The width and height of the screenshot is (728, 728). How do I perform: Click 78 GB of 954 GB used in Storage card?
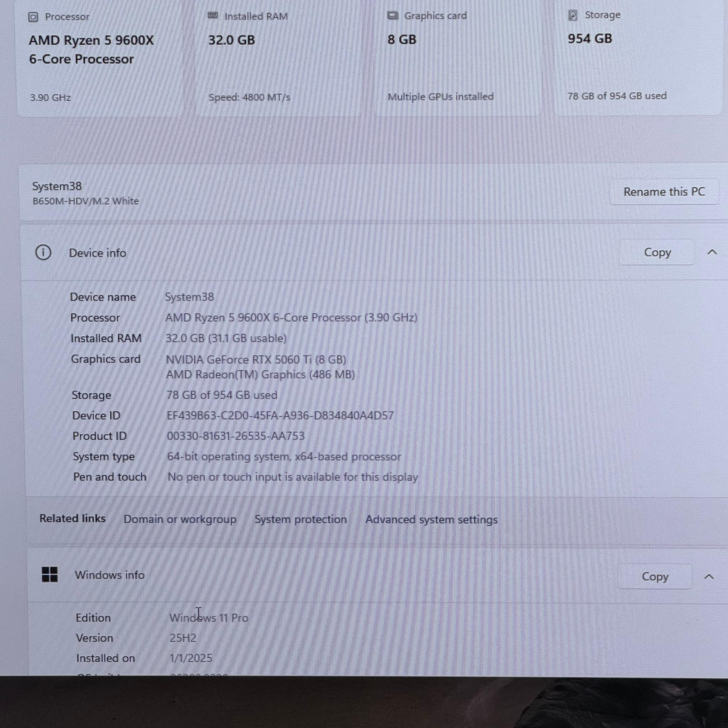(617, 96)
